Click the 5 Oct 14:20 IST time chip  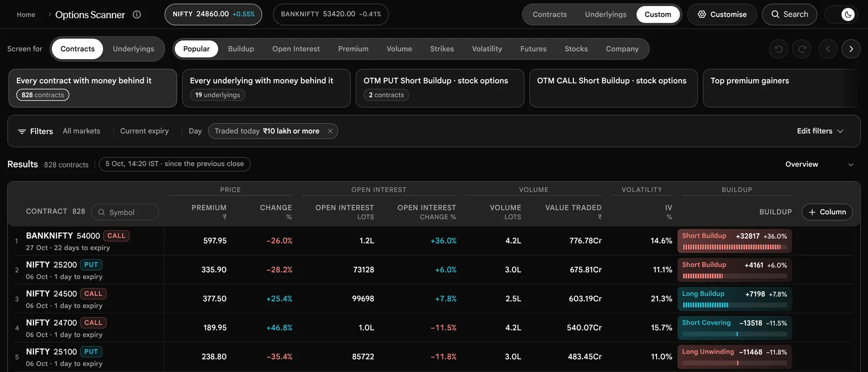pos(174,164)
